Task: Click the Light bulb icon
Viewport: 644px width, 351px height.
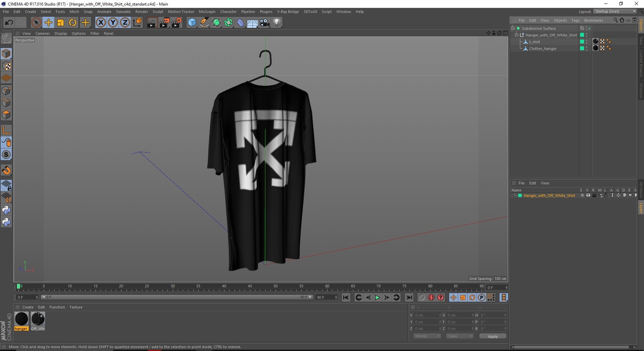Action: click(x=277, y=23)
